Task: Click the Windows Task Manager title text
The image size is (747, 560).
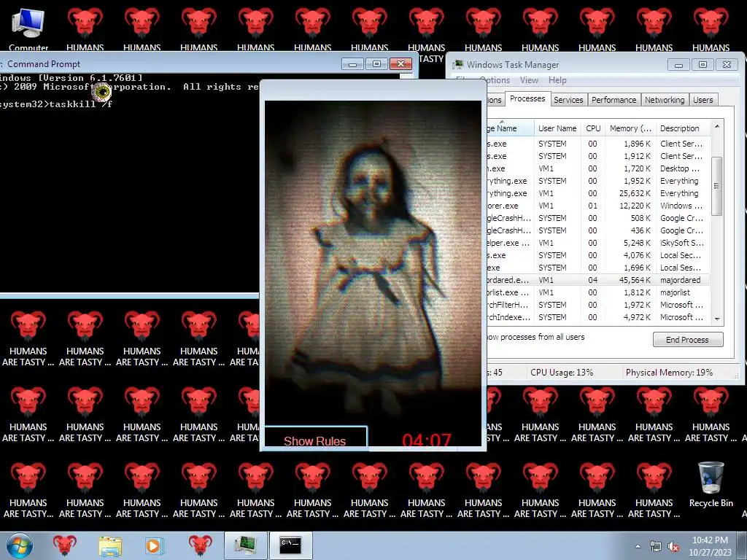Action: pyautogui.click(x=513, y=64)
